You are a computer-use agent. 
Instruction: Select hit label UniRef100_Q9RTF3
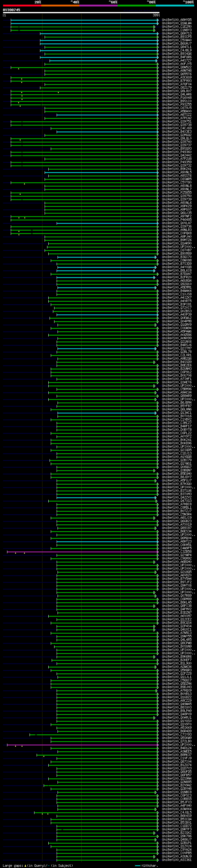[x=176, y=829]
